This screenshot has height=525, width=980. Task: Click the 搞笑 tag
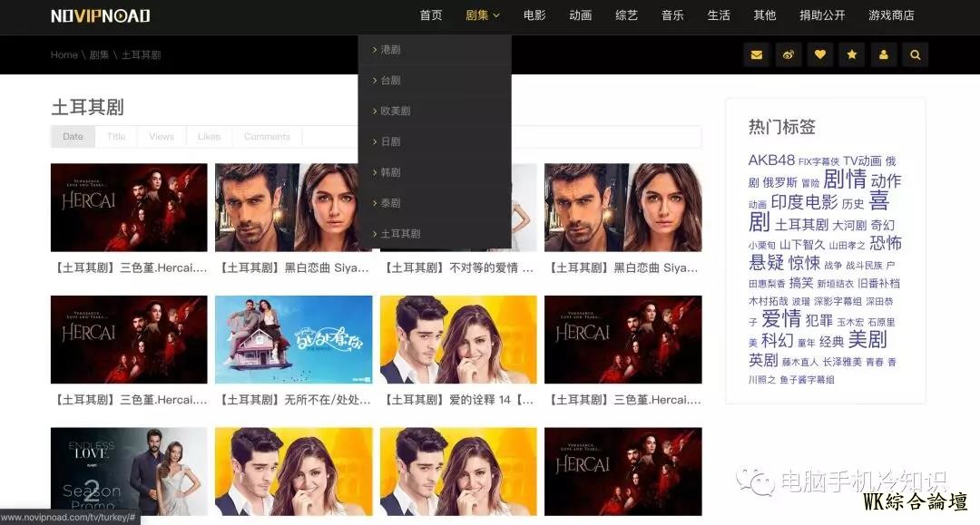800,283
